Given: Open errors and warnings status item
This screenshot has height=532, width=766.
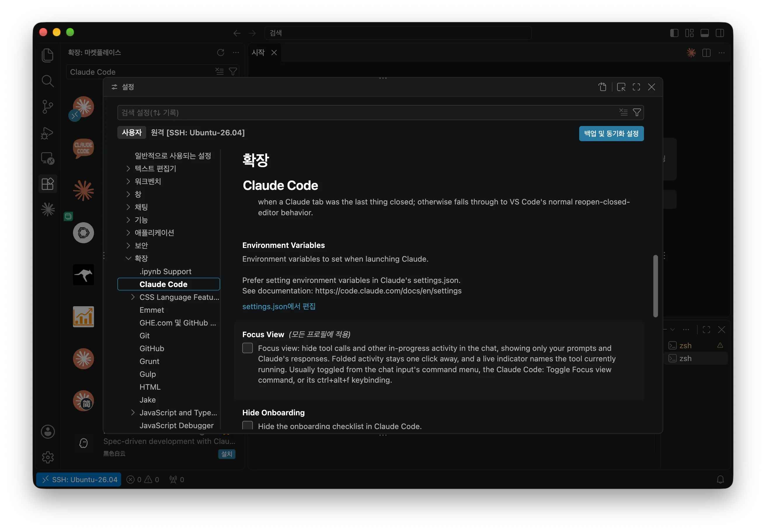Looking at the screenshot, I should (143, 479).
